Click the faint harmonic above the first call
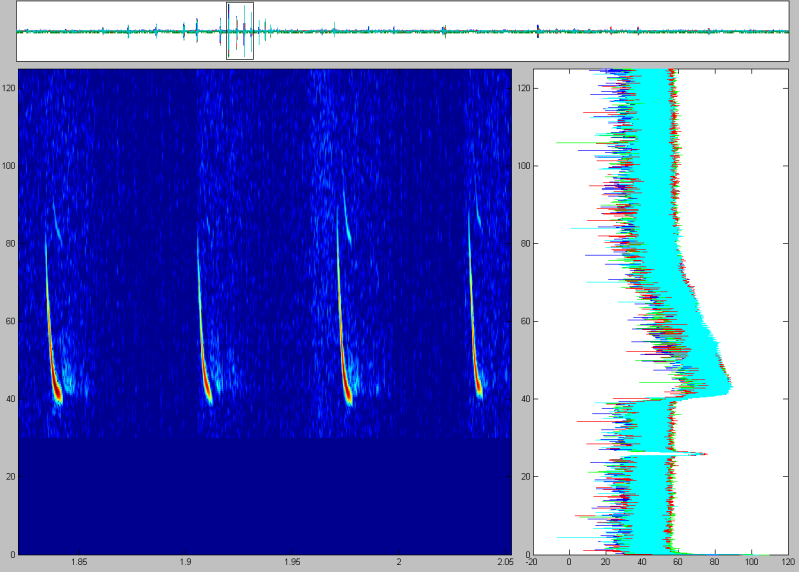This screenshot has height=572, width=799. tap(57, 223)
